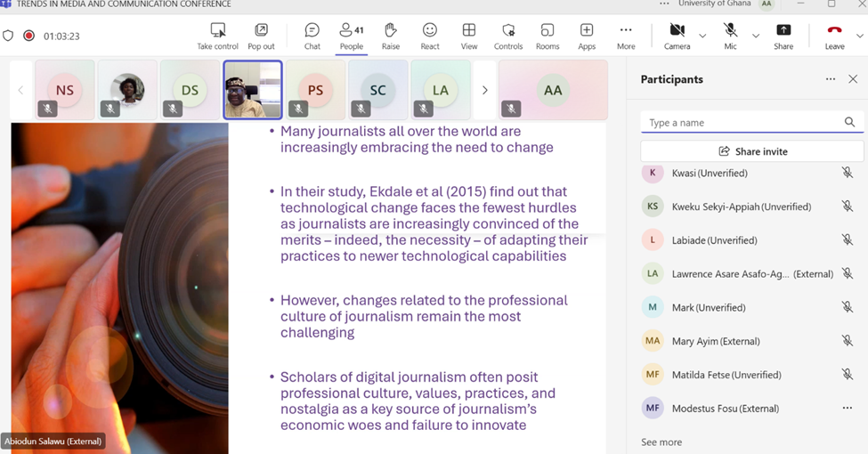Open the React emoji menu
Viewport: 868px width, 454px height.
coord(430,36)
